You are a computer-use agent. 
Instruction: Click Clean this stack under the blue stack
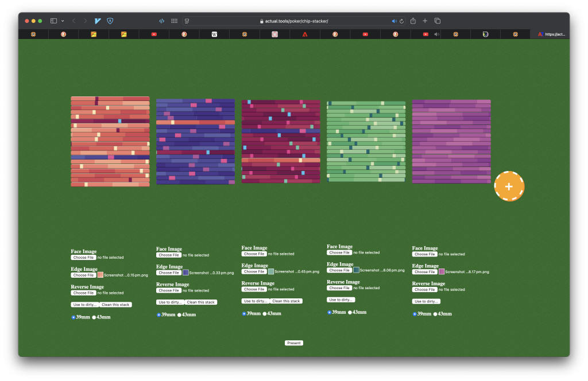201,302
